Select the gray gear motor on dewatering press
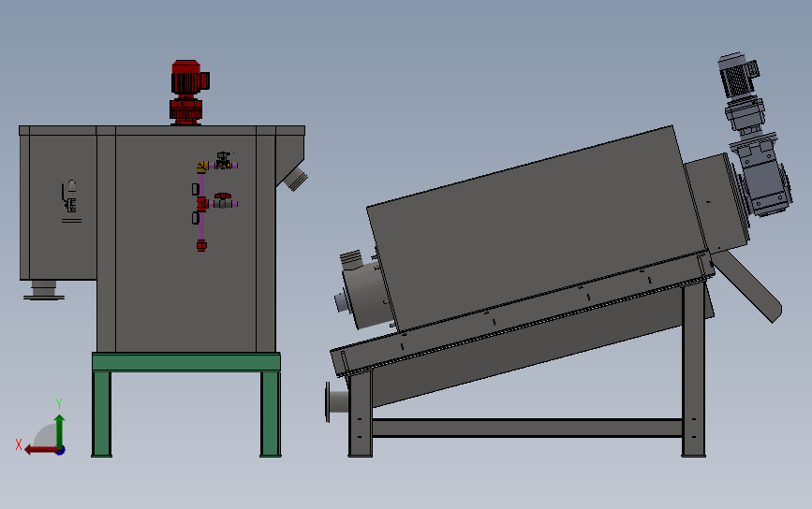The image size is (812, 509). pyautogui.click(x=738, y=75)
